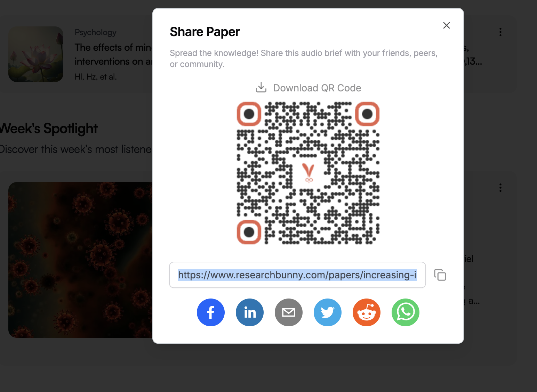Click 'Discover this week's most listened' subtitle
Screen dimensions: 537x392
click(76, 149)
